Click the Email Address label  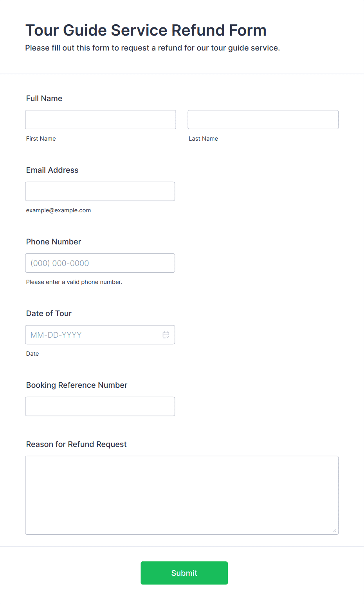click(52, 170)
